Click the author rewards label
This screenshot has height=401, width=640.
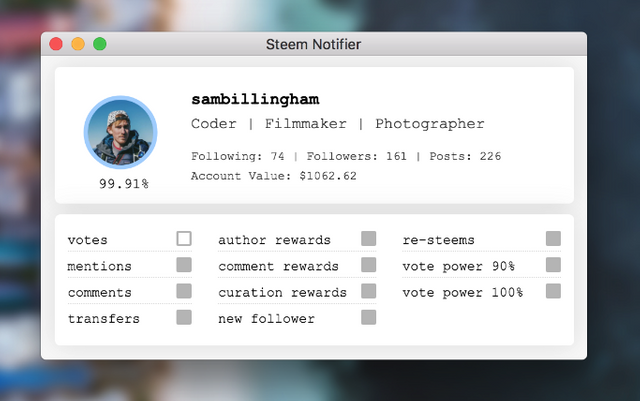click(x=274, y=240)
